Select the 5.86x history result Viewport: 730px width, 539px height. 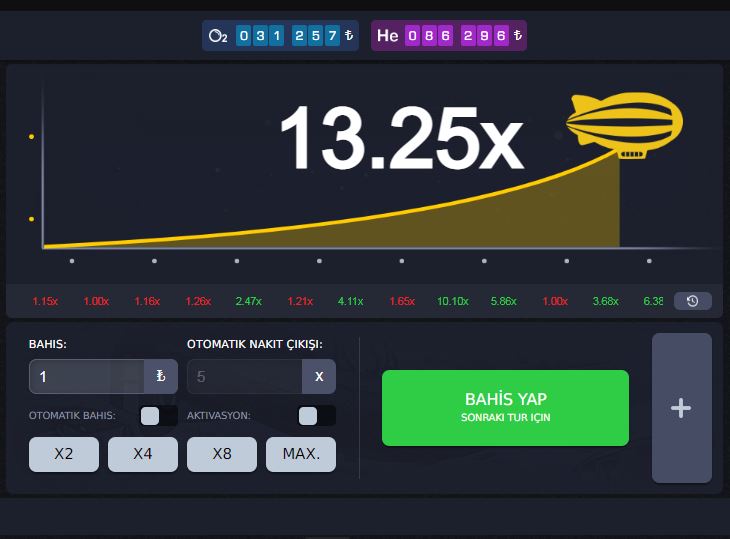503,301
